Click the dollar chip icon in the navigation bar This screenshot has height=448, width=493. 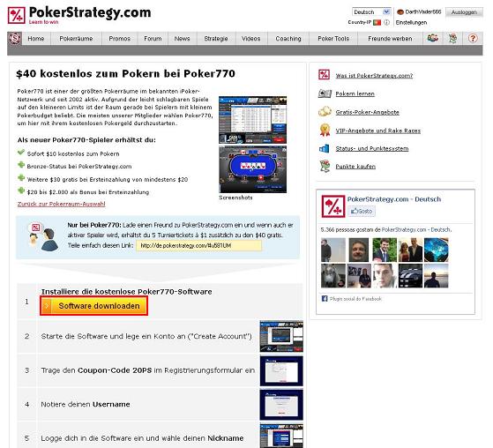pyautogui.click(x=15, y=39)
